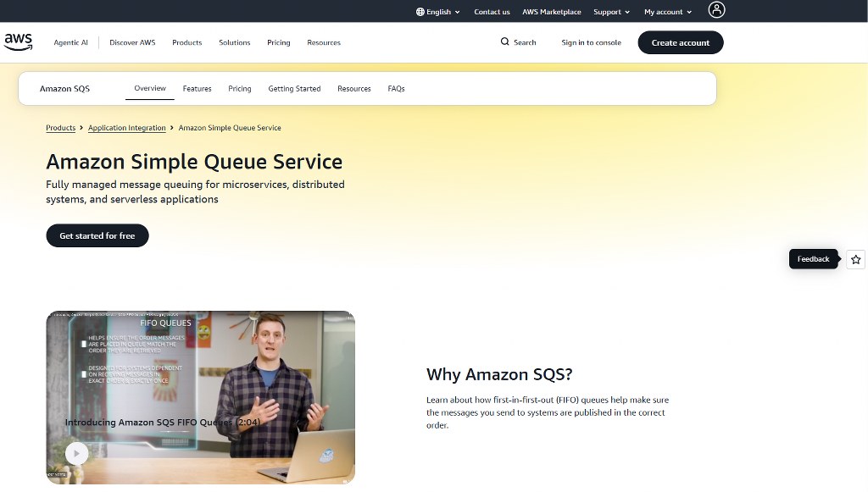Follow the Application Integration breadcrumb
The width and height of the screenshot is (868, 492).
pos(127,128)
